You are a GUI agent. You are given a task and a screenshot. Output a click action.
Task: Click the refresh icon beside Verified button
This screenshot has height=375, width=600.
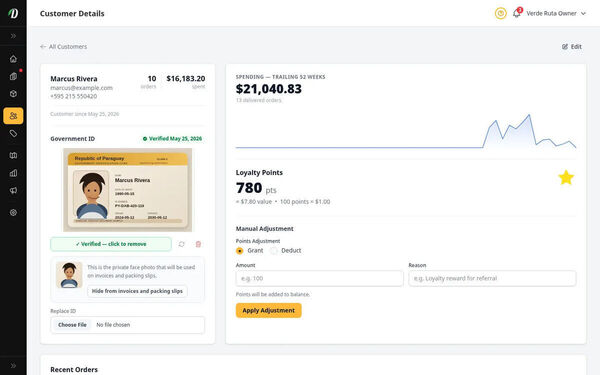[181, 244]
